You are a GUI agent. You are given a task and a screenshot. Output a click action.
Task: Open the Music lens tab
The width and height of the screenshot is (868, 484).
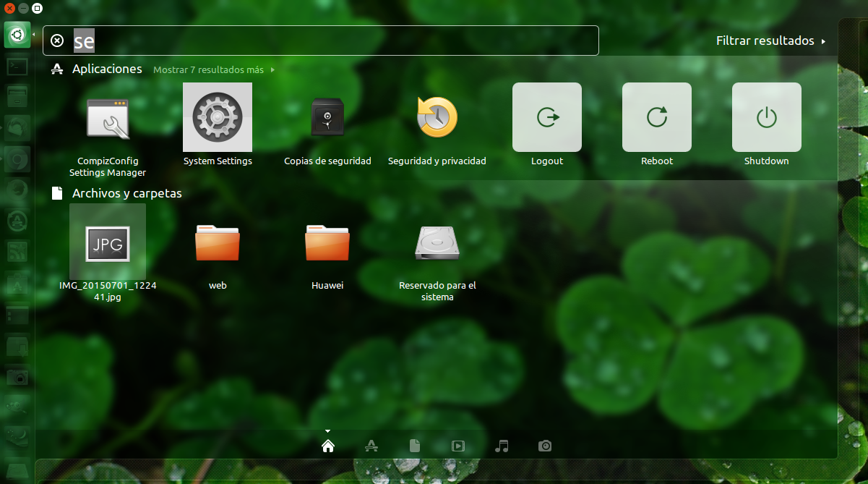(502, 446)
